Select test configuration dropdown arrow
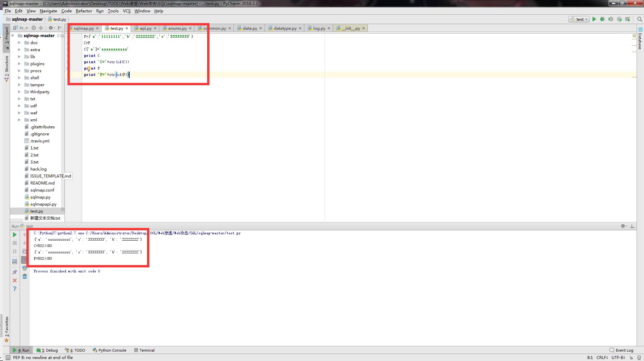This screenshot has width=644, height=361. pyautogui.click(x=587, y=19)
